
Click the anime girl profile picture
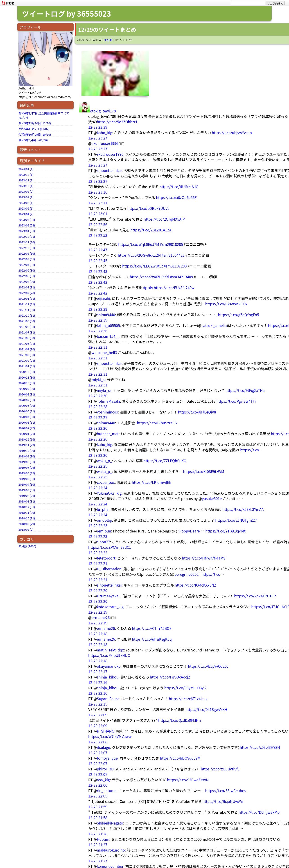(45, 59)
